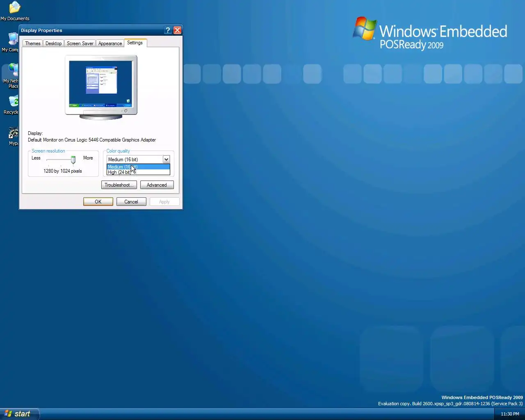
Task: Select the Settings tab
Action: [135, 43]
